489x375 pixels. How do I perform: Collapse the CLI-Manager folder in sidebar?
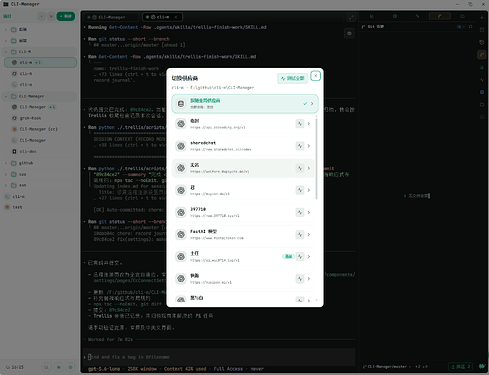click(6, 96)
